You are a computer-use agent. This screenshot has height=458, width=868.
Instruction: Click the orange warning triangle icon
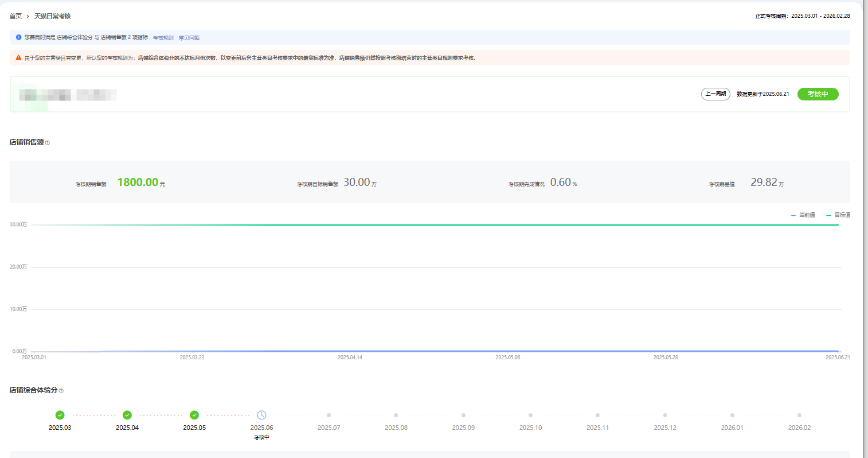[x=18, y=58]
